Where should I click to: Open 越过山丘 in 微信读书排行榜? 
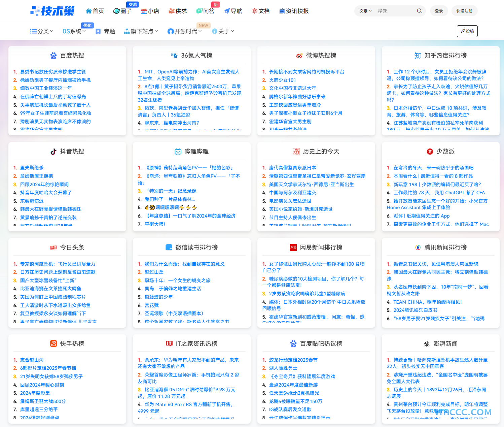pyautogui.click(x=154, y=272)
